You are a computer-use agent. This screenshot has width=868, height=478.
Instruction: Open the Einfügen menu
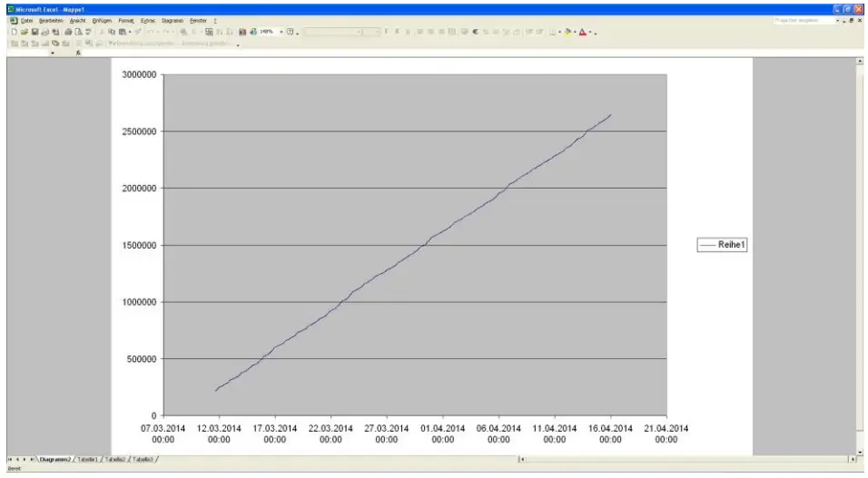click(x=102, y=21)
